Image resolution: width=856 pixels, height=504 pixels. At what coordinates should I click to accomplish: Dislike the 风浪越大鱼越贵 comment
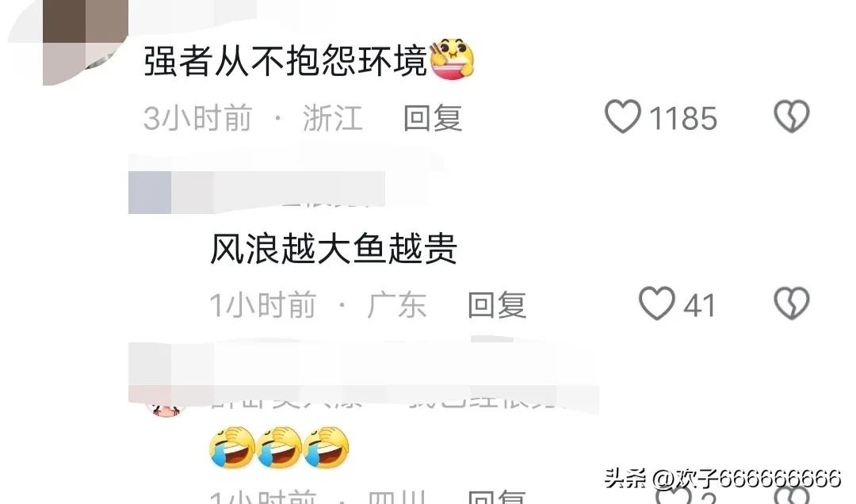[x=792, y=303]
